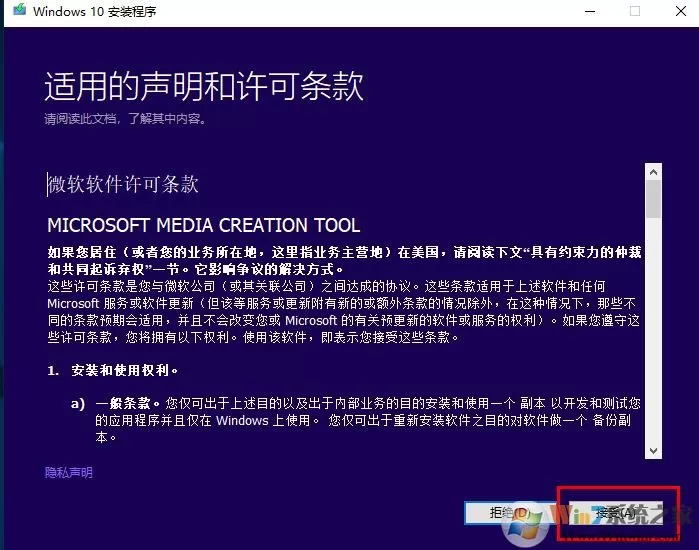Close the Windows 10 安装程序 window
This screenshot has height=550, width=699.
(x=681, y=11)
